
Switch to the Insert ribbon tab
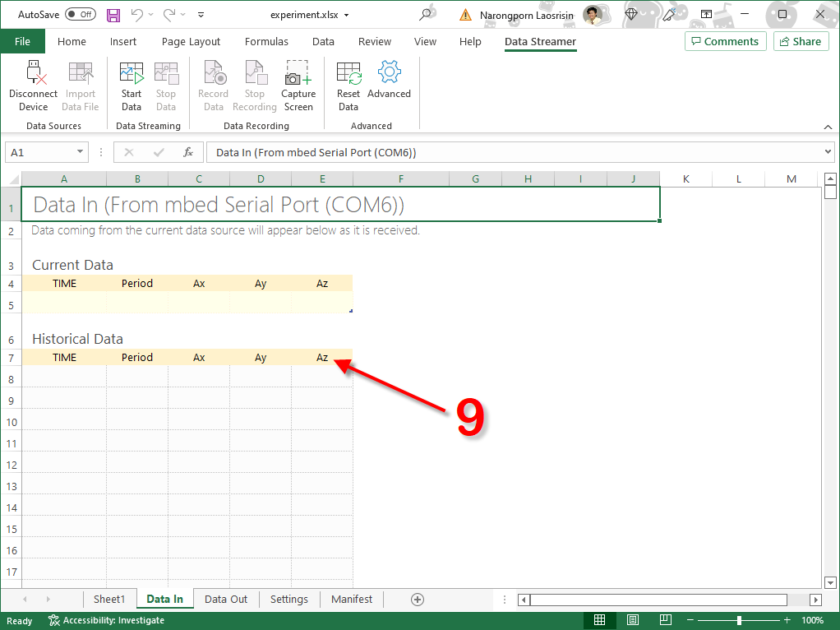click(123, 41)
